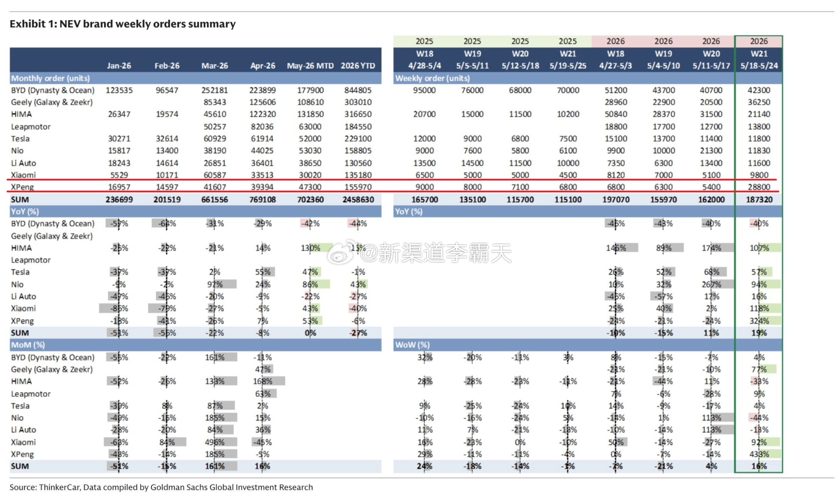Select the "May-26 MTD" column header
This screenshot has width=840, height=504.
(310, 66)
